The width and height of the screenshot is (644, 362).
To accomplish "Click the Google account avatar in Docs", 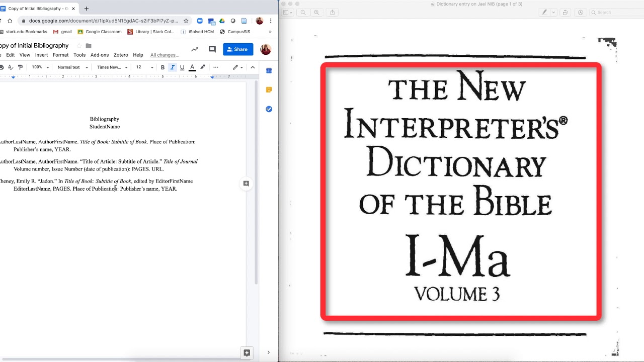I will click(x=266, y=49).
